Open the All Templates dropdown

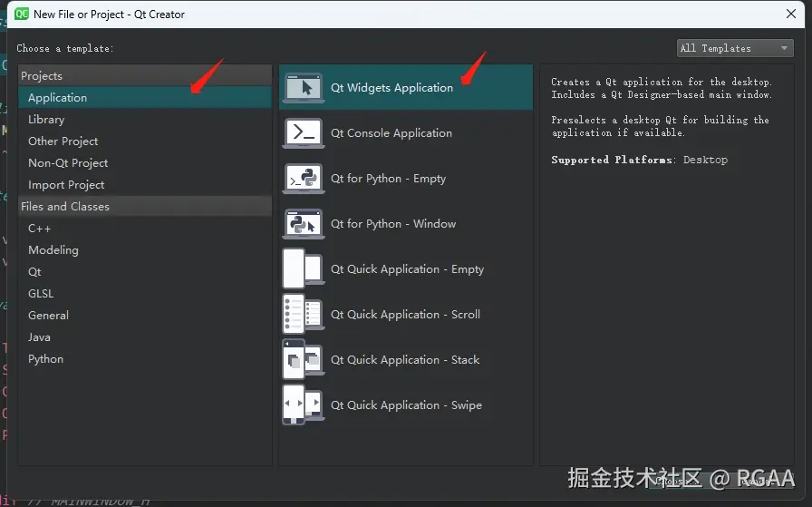click(x=735, y=48)
